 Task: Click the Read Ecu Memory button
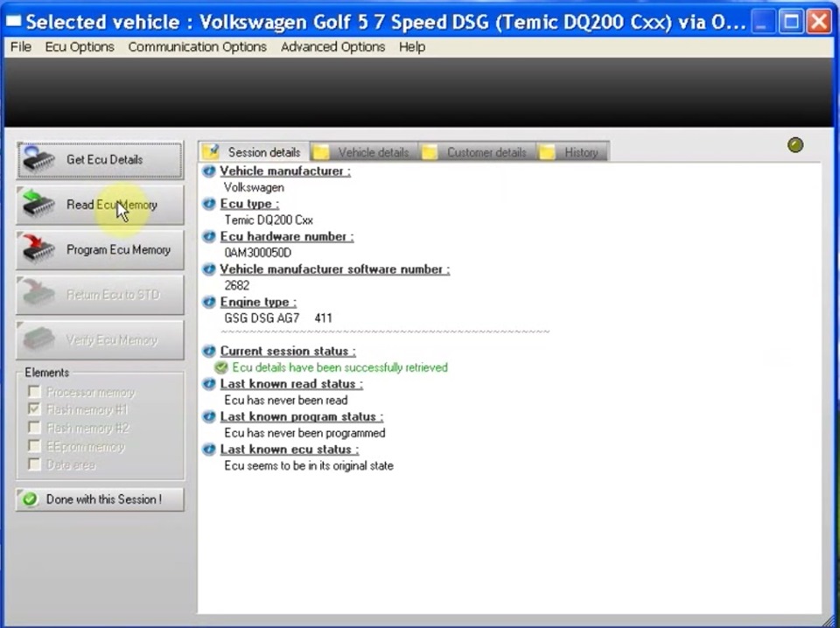100,205
